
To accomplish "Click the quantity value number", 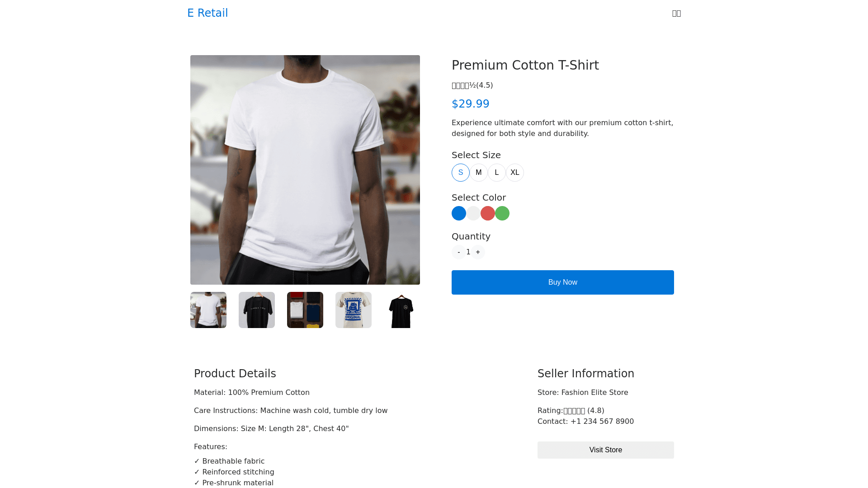I will [x=468, y=252].
